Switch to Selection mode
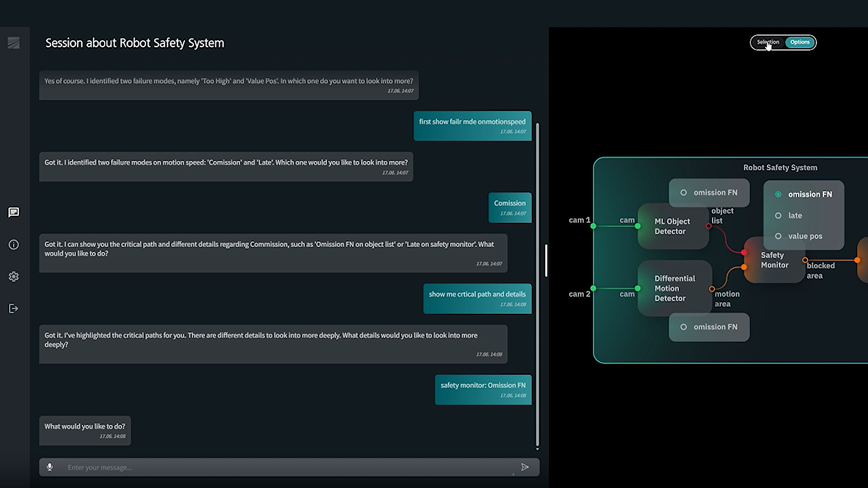The image size is (868, 488). pyautogui.click(x=768, y=42)
